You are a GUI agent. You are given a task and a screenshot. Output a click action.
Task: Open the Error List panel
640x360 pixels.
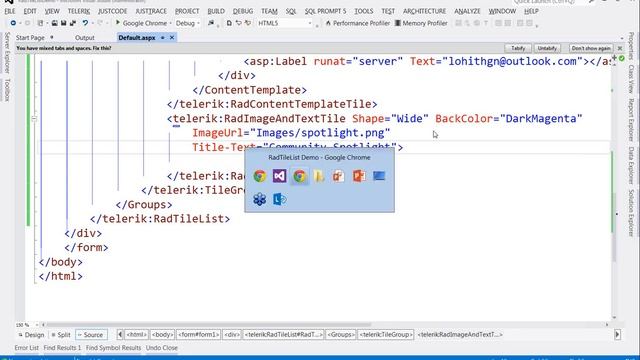point(27,348)
